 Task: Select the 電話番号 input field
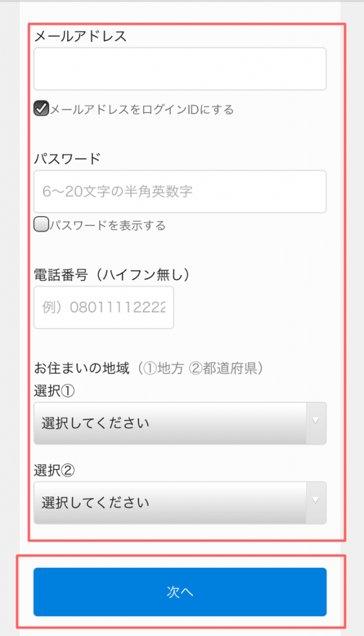click(x=104, y=307)
